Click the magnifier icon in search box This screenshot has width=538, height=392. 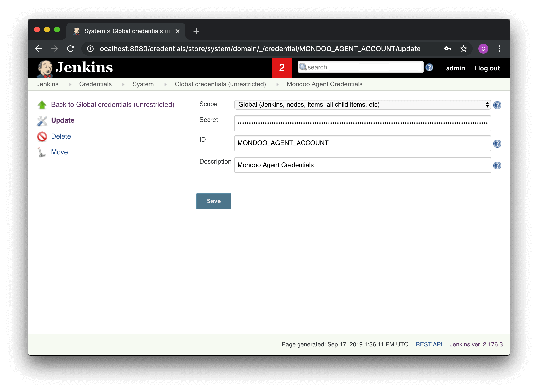pyautogui.click(x=303, y=67)
